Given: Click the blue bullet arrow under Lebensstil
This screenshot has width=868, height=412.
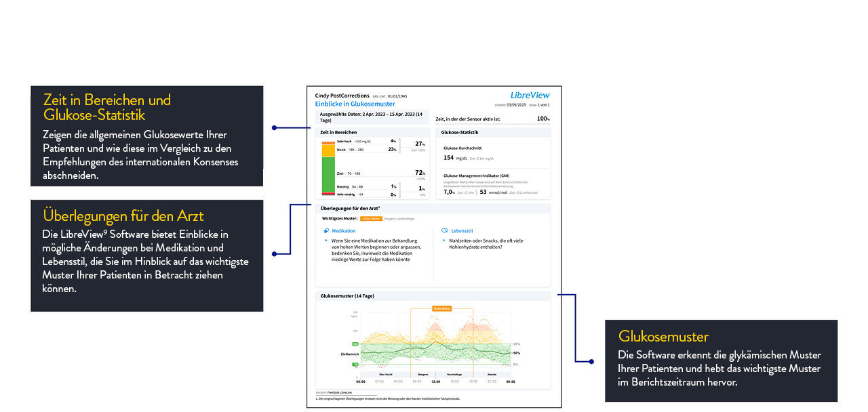Looking at the screenshot, I should (443, 241).
